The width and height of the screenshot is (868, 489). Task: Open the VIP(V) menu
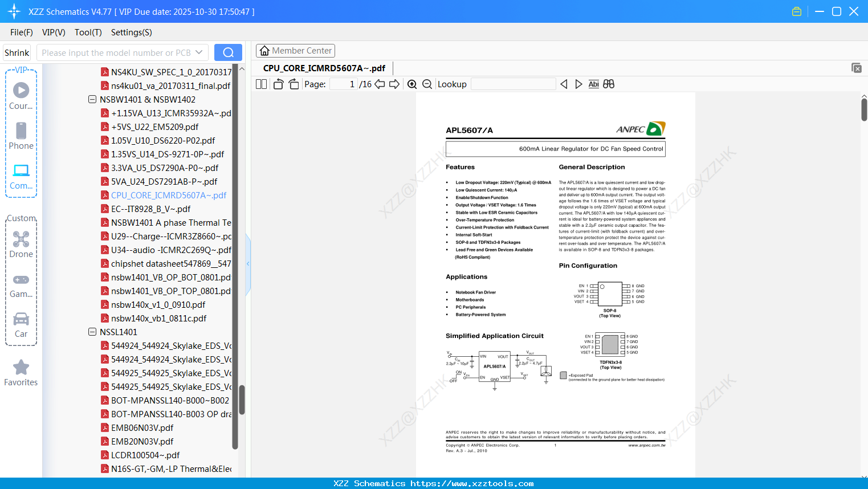click(54, 32)
